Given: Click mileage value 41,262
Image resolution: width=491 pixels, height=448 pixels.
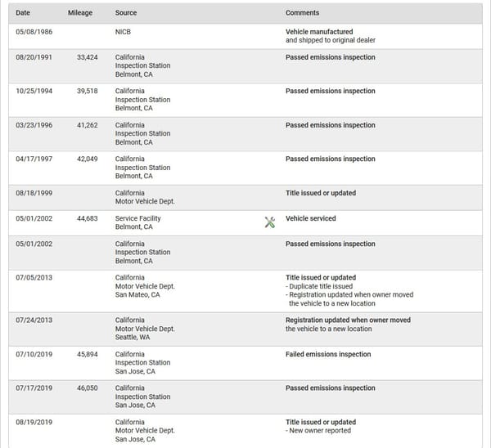Looking at the screenshot, I should 88,125.
